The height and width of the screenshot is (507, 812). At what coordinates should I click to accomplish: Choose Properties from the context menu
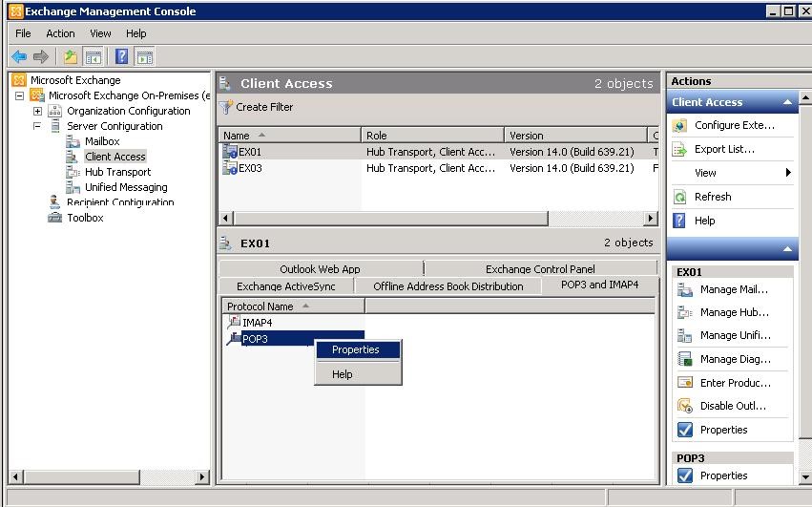click(357, 349)
